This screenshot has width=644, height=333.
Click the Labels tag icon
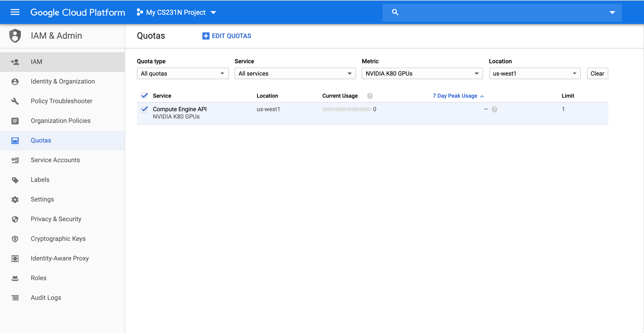click(x=15, y=180)
